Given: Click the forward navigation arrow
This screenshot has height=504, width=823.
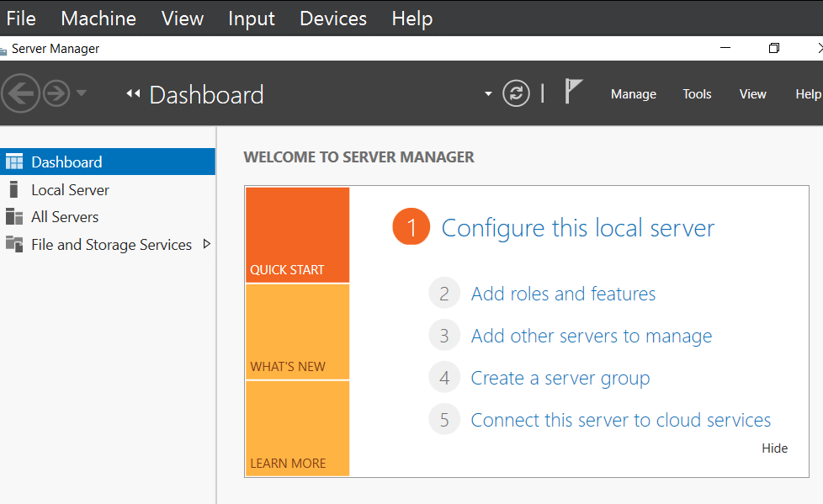Looking at the screenshot, I should (x=56, y=93).
